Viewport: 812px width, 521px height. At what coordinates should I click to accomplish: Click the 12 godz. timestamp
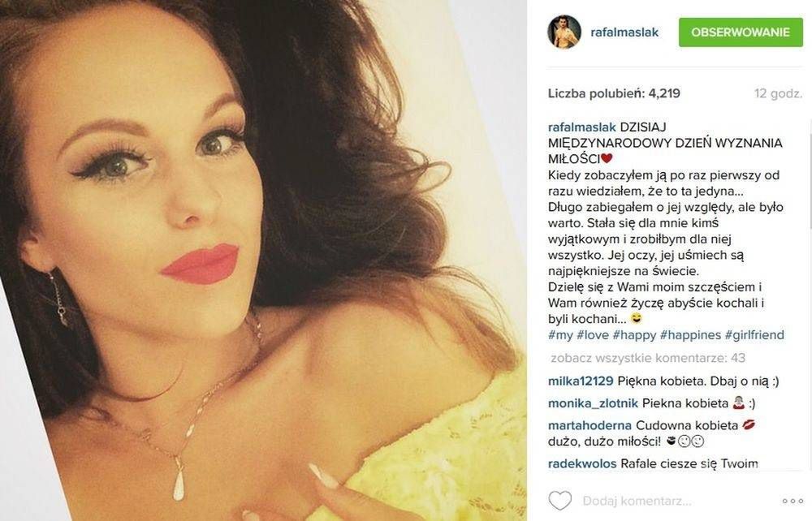779,93
